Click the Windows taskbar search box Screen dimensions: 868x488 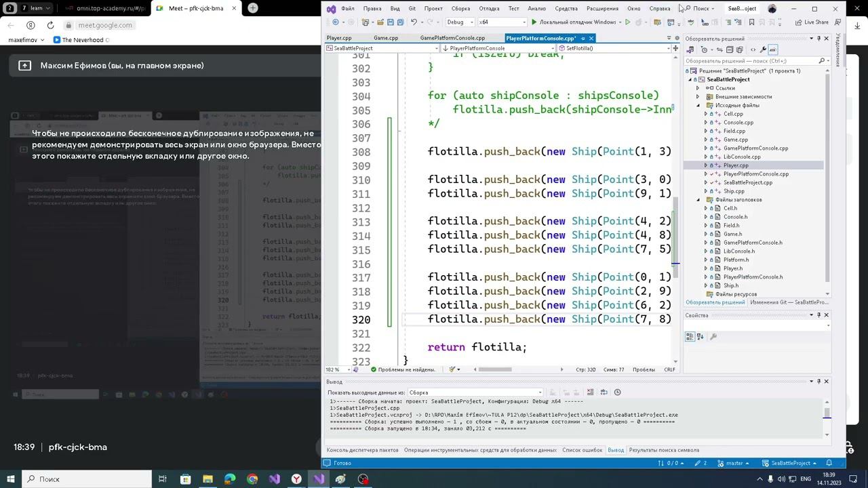click(87, 479)
